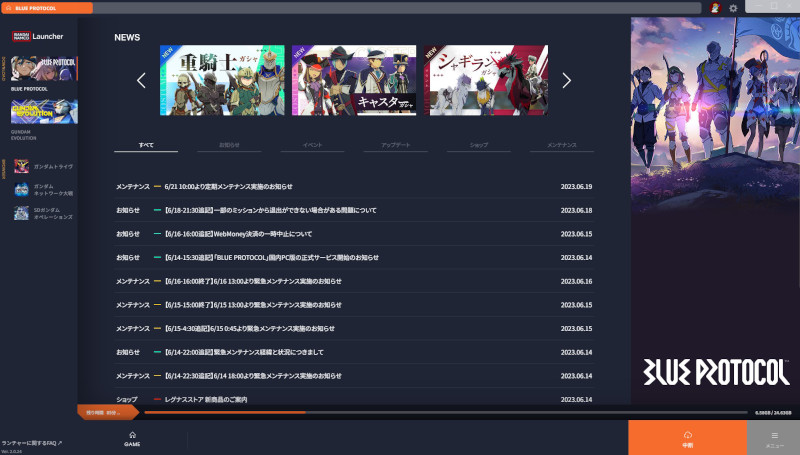Open the 6/14-22:00 maintenance status report notice

point(354,352)
